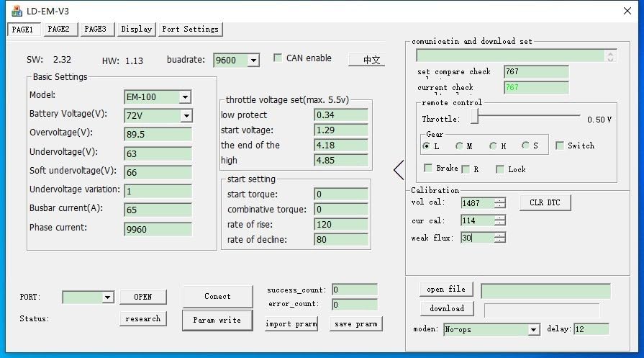Viewport: 644px width, 358px height.
Task: Click the success_count field
Action: [x=355, y=290]
